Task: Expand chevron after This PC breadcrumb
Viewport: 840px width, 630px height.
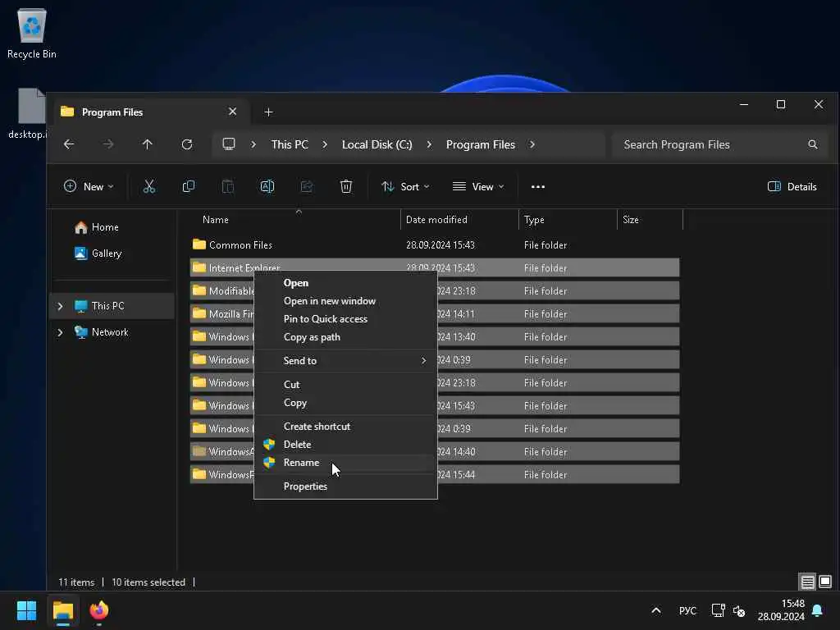Action: pyautogui.click(x=325, y=144)
